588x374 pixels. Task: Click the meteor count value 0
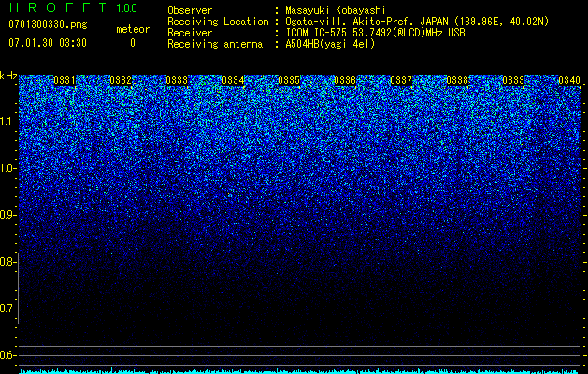tap(133, 43)
